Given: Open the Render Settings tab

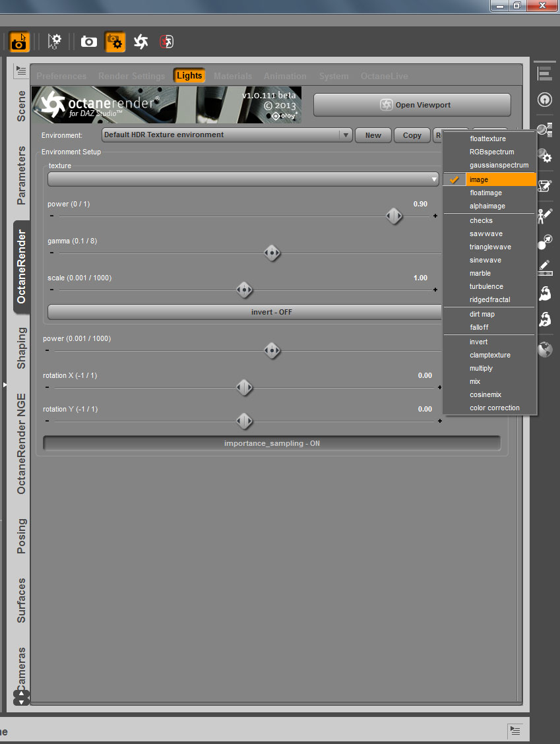Looking at the screenshot, I should click(131, 76).
